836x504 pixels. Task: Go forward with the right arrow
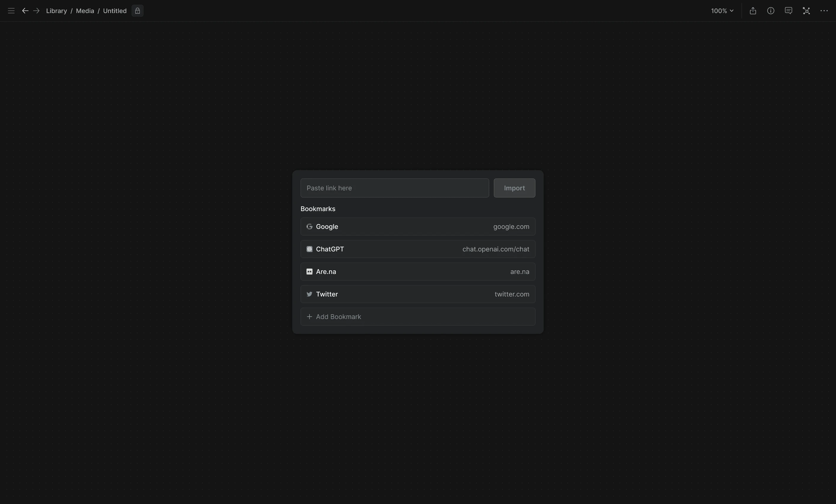coord(36,11)
